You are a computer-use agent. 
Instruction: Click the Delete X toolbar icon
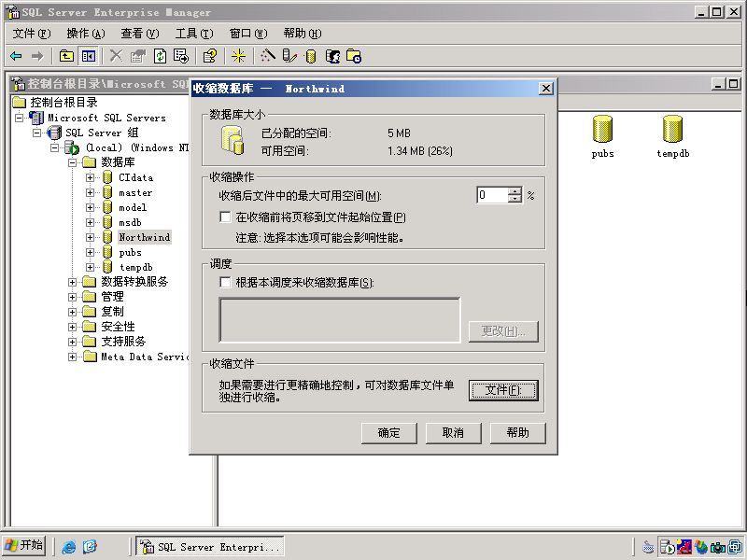pos(115,56)
